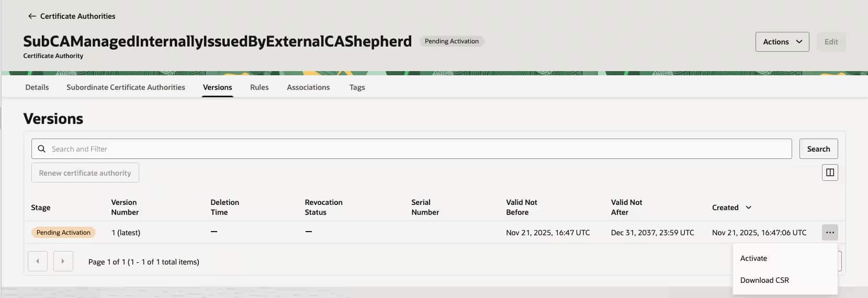
Task: Expand the Actions dropdown
Action: click(x=782, y=42)
